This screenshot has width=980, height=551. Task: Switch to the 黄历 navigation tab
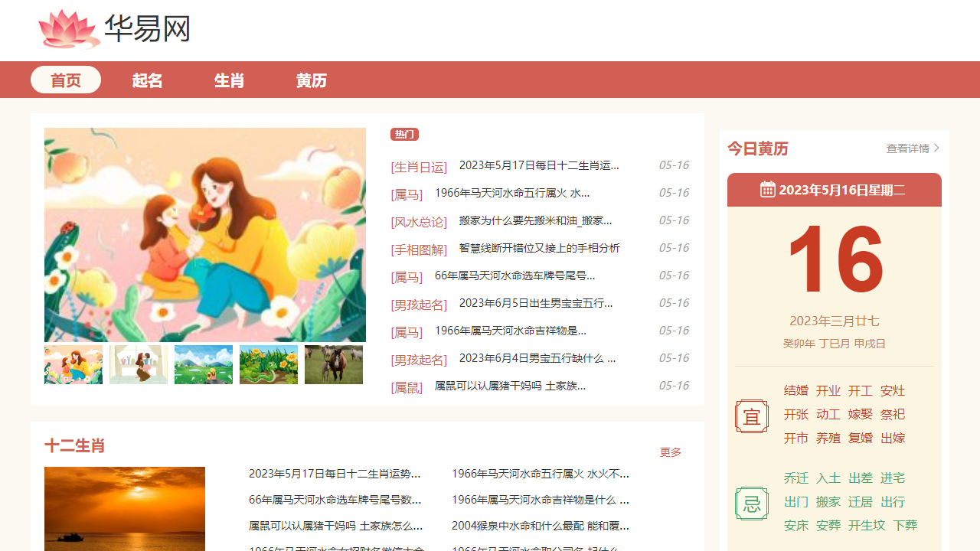[311, 80]
